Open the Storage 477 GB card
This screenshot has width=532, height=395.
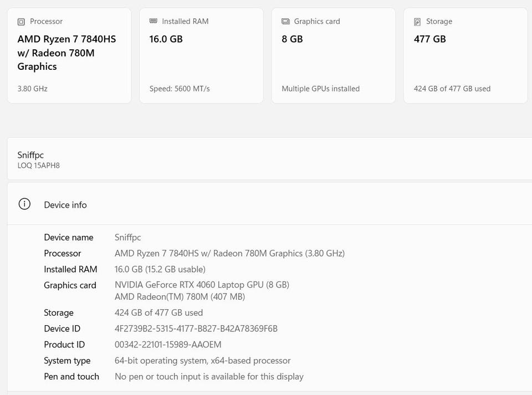[x=465, y=55]
